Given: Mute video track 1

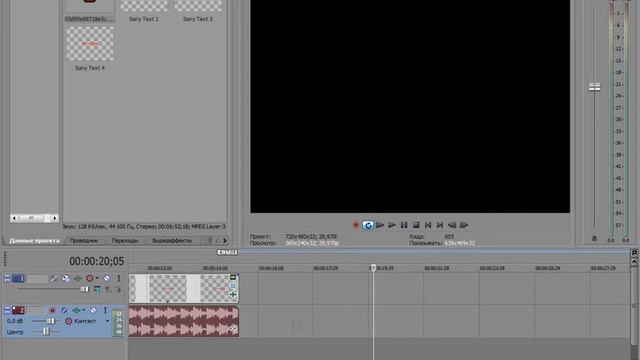Looking at the screenshot, I should click(x=107, y=278).
